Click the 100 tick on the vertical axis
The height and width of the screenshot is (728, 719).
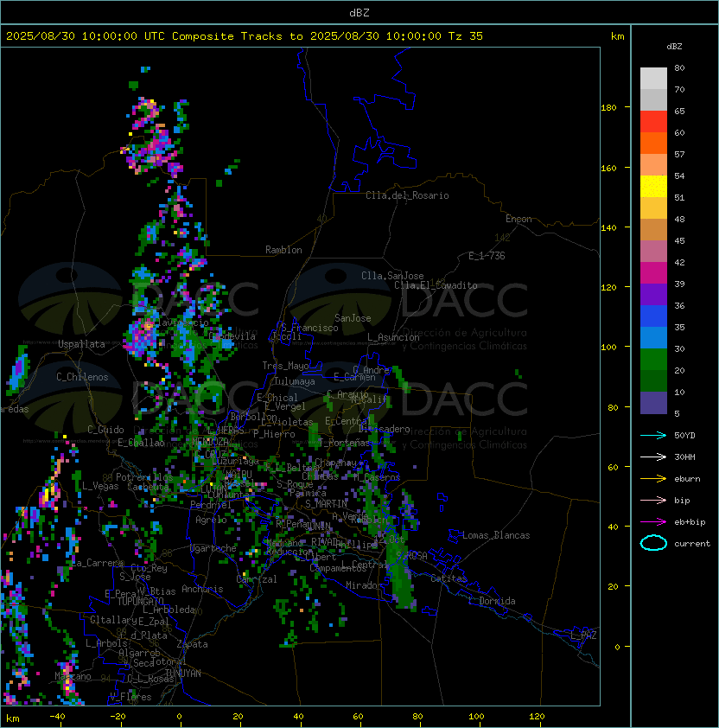pyautogui.click(x=608, y=348)
